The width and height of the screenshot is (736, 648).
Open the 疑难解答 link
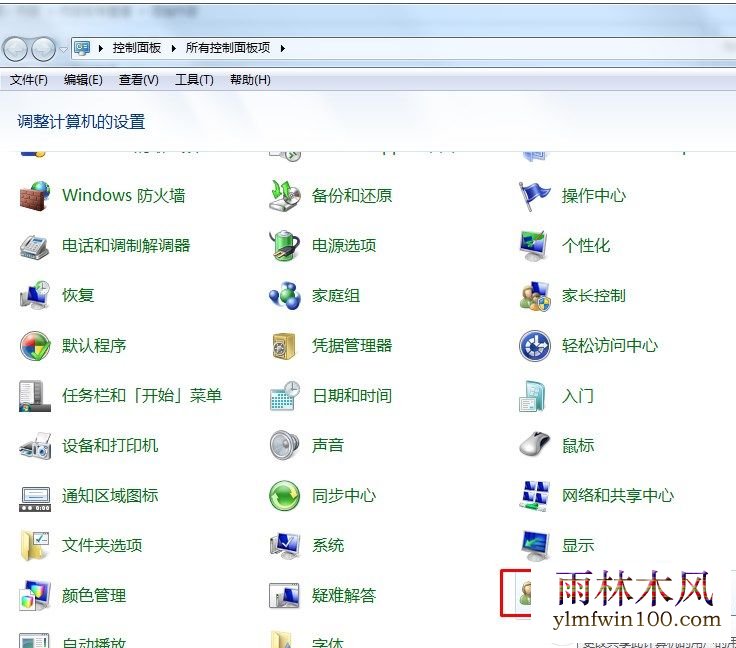coord(344,595)
